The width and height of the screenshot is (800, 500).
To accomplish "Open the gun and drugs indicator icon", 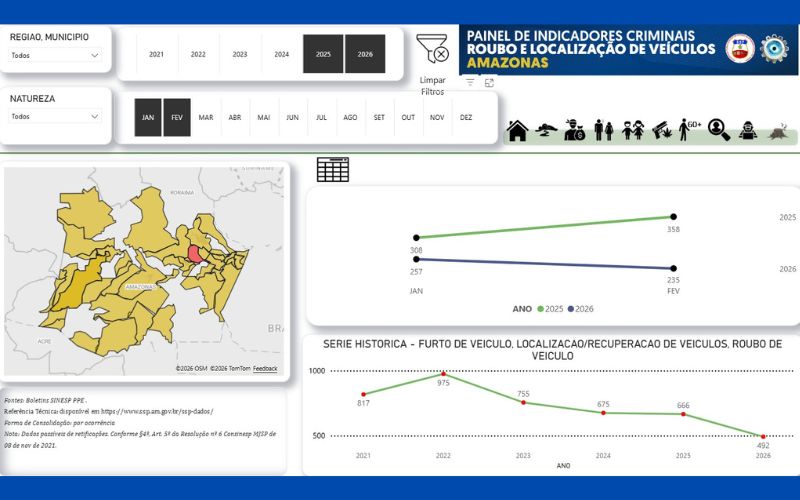I will pos(662,130).
